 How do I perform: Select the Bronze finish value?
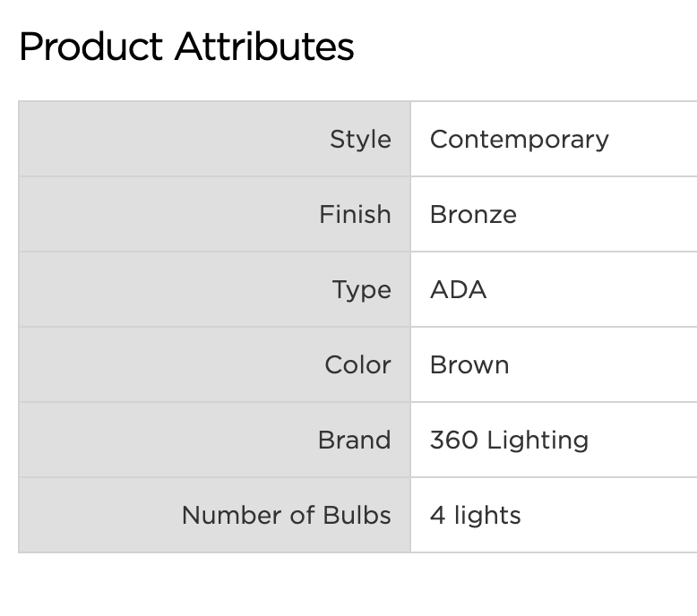point(473,215)
